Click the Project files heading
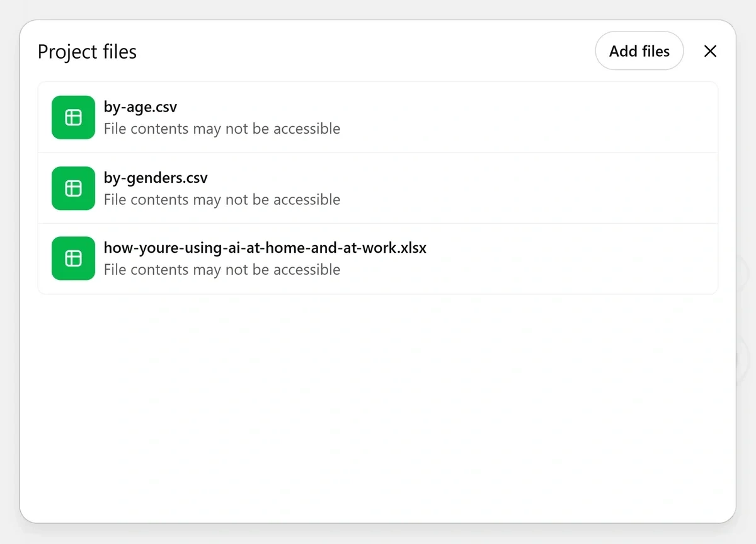Screen dimensions: 756x544 coord(87,52)
